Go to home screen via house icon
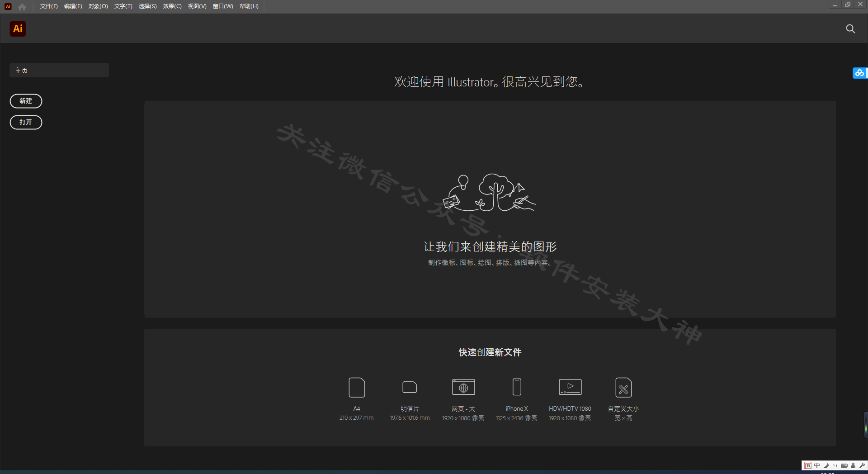 (22, 7)
